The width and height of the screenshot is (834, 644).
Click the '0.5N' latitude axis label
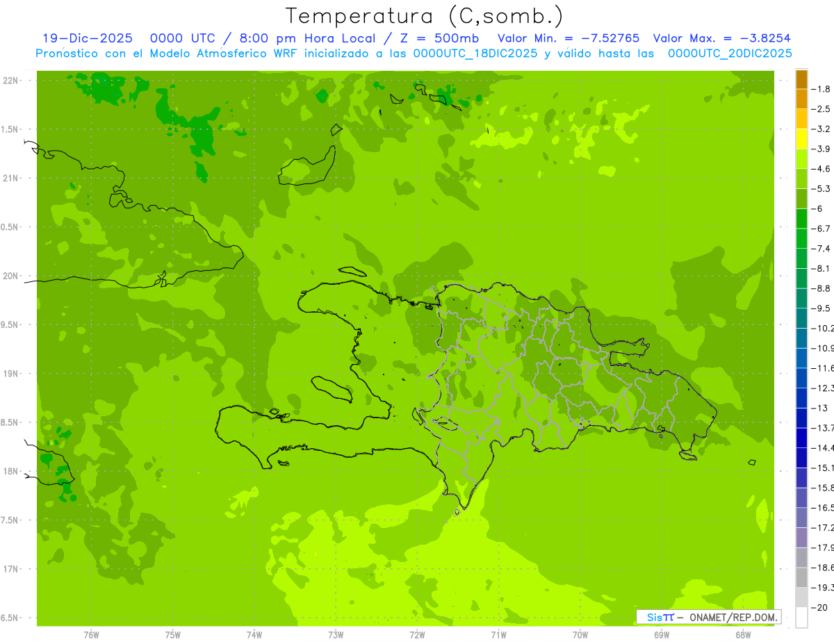coord(8,227)
